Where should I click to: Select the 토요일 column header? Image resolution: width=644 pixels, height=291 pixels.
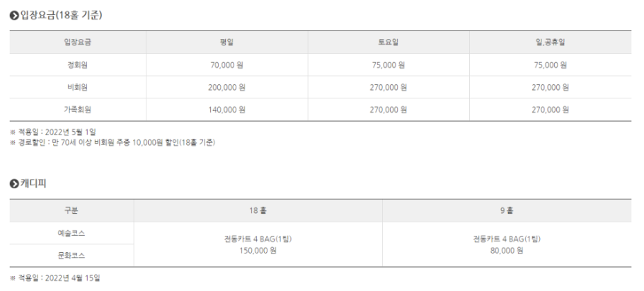389,42
